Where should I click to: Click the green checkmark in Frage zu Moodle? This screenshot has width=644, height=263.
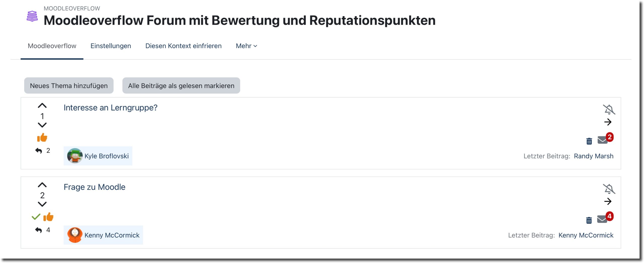coord(36,217)
